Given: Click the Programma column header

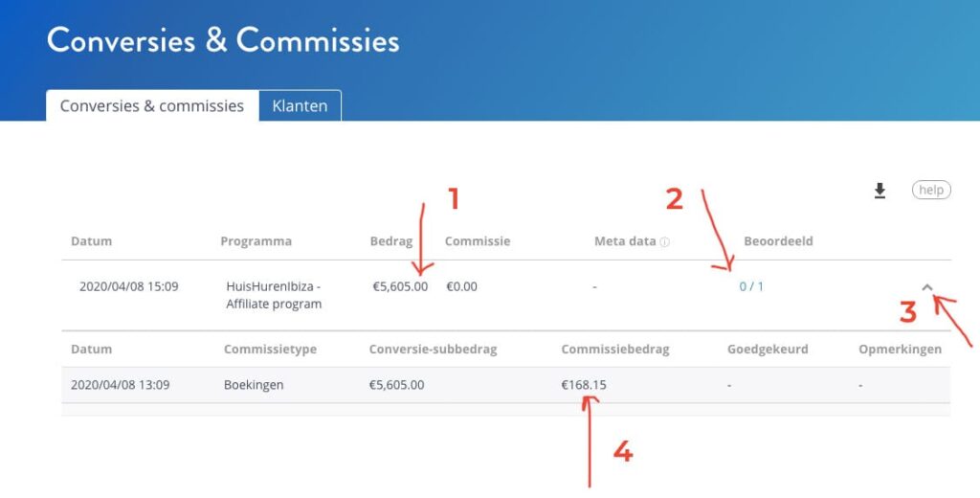Looking at the screenshot, I should [256, 241].
